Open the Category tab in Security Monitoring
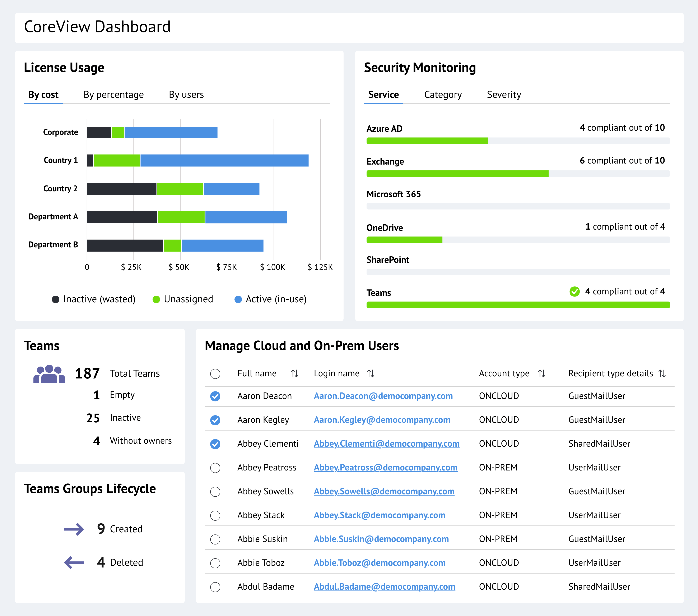 click(x=443, y=95)
